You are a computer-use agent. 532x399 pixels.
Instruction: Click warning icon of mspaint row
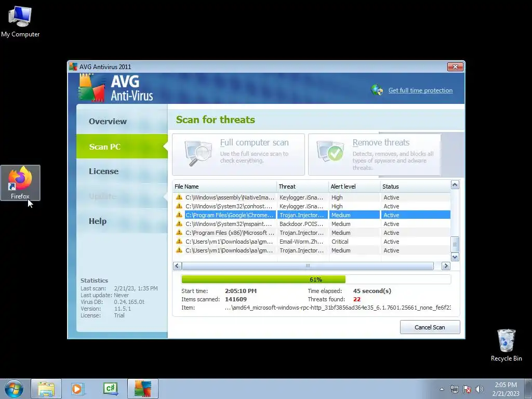179,223
